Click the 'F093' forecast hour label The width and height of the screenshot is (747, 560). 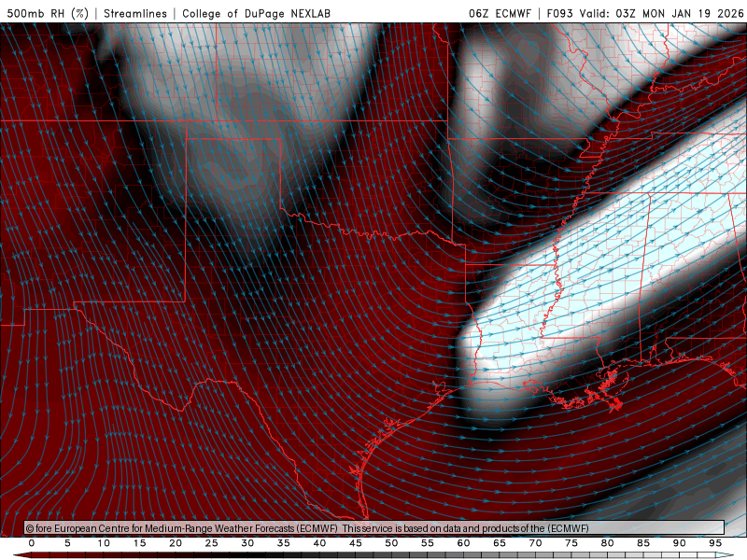pos(559,13)
